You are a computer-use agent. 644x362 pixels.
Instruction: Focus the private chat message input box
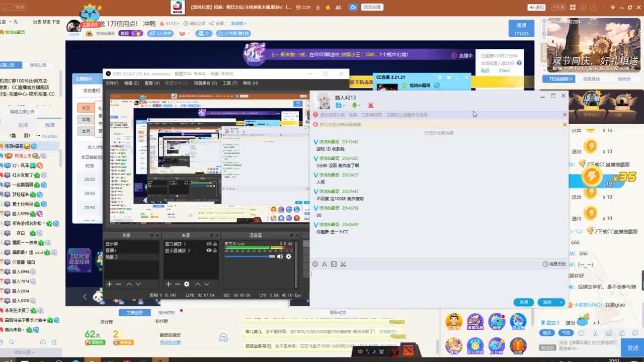point(439,283)
